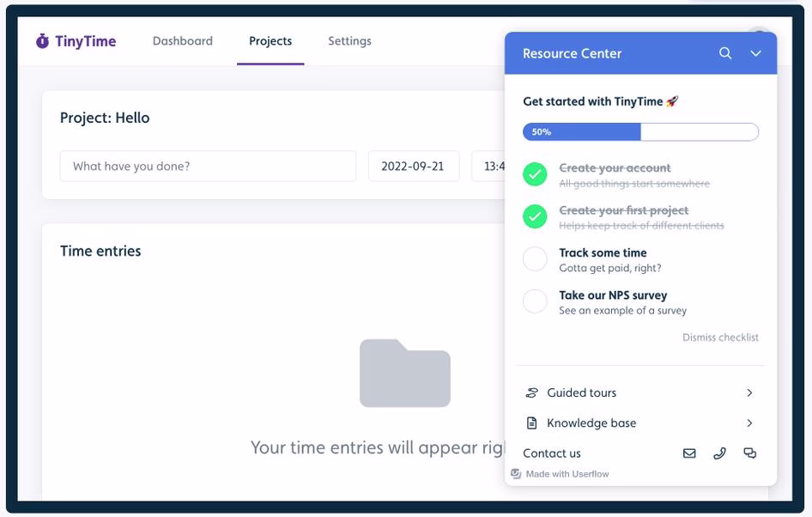
Task: Click the 2022-09-21 date field
Action: [x=414, y=167]
